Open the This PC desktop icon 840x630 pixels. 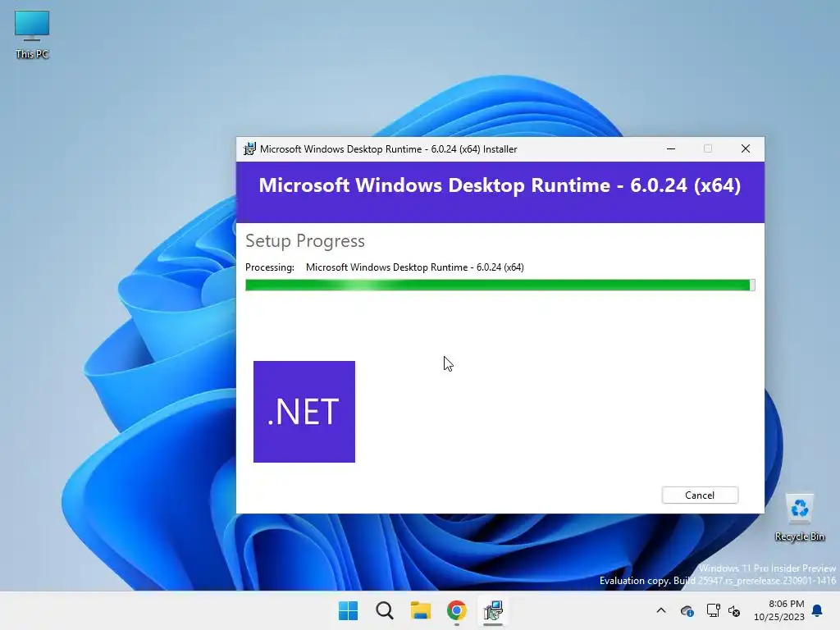tap(32, 34)
